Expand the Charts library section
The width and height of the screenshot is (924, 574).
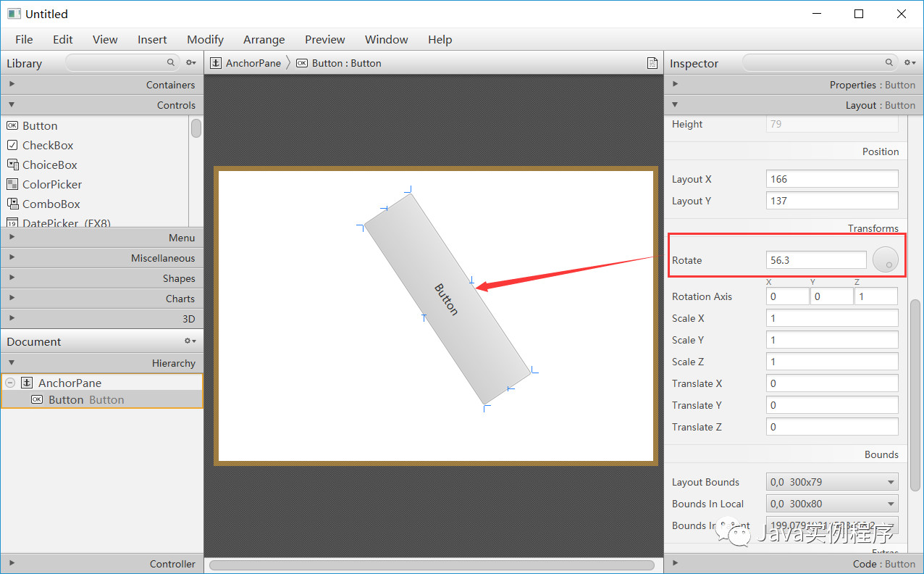click(12, 298)
